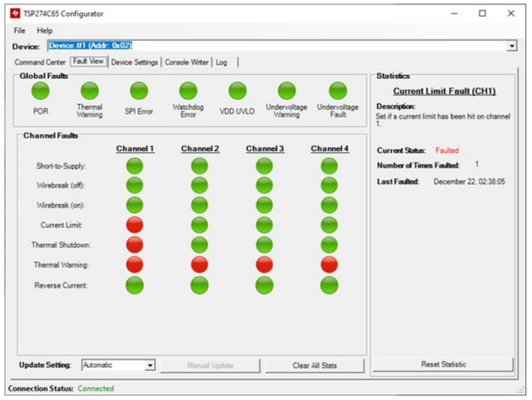Viewport: 532px width, 400px height.
Task: Open the Help menu
Action: 45,31
